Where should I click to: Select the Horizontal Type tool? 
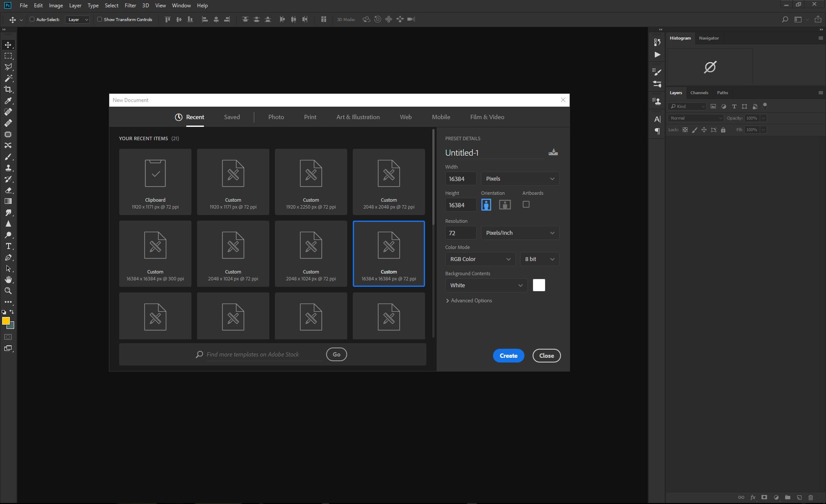tap(8, 246)
